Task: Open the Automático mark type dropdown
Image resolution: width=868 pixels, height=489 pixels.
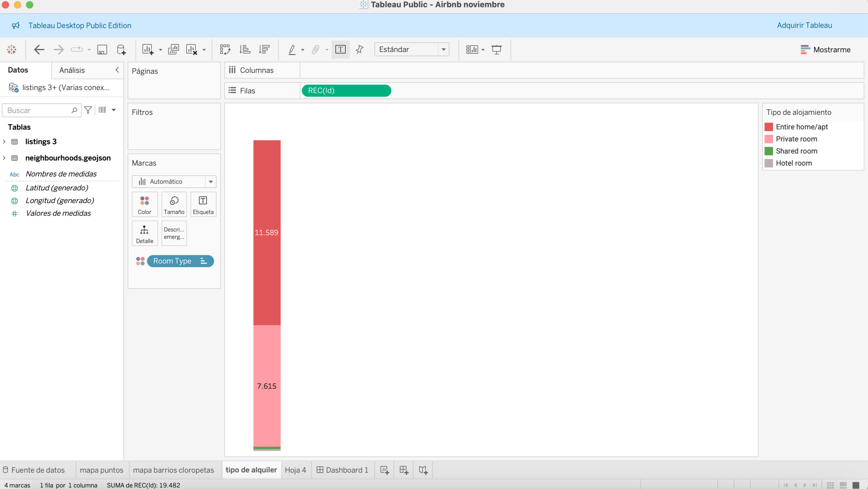Action: click(x=210, y=181)
